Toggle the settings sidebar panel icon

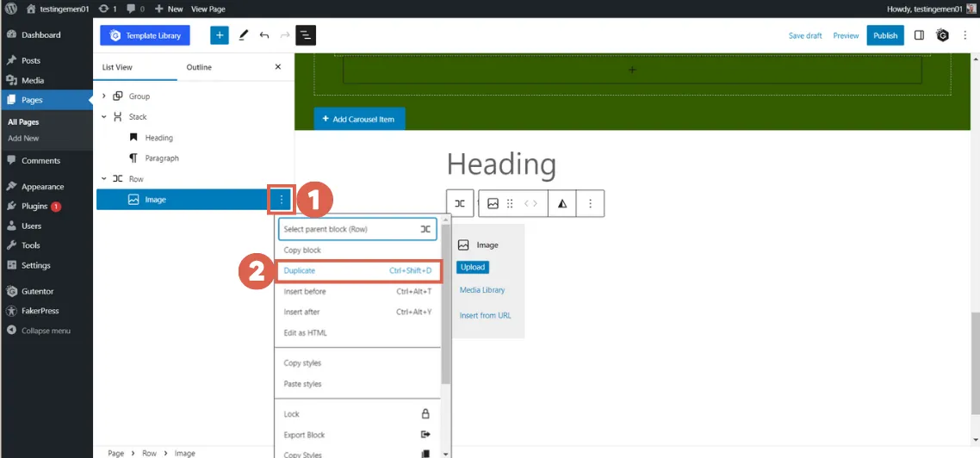click(x=919, y=35)
